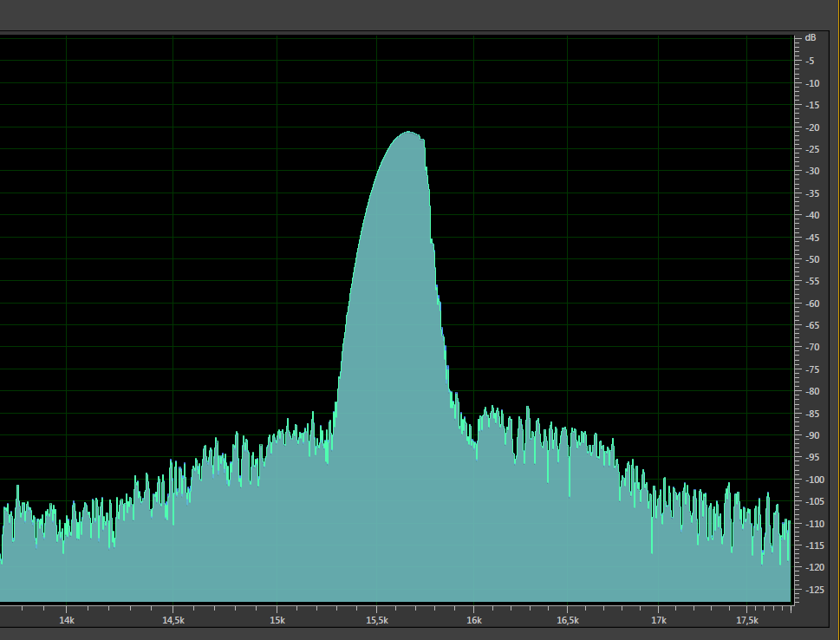The height and width of the screenshot is (640, 840).
Task: Click the -60 dB scale label
Action: (812, 304)
